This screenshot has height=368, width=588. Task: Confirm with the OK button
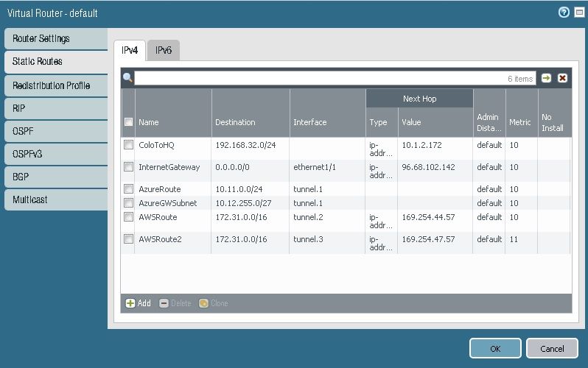[x=495, y=349]
